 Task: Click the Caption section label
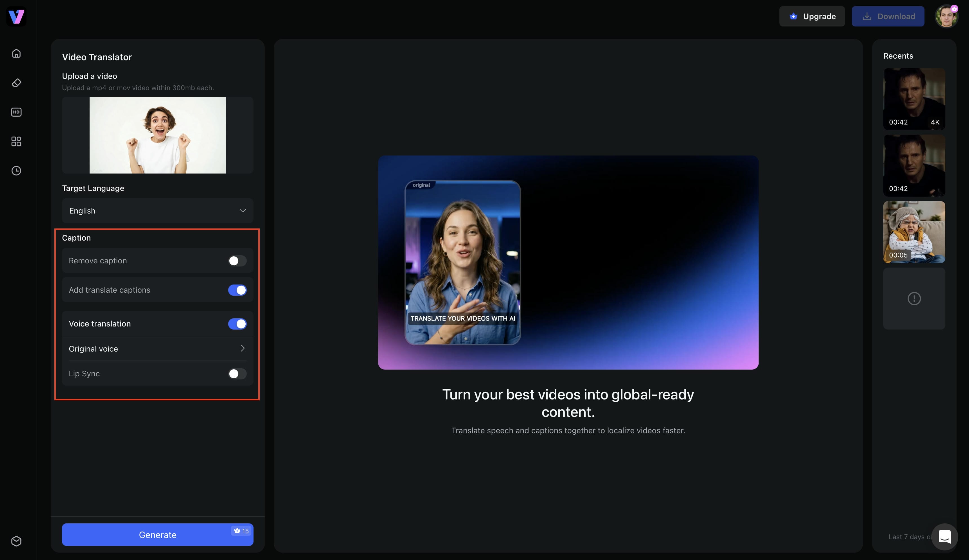pos(76,238)
